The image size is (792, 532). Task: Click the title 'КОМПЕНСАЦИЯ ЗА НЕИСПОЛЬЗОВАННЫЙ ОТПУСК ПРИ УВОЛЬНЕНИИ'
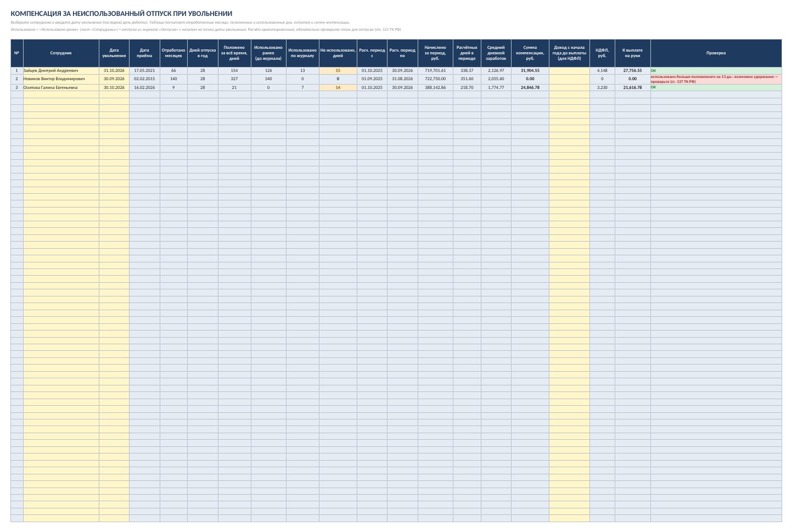pyautogui.click(x=121, y=13)
